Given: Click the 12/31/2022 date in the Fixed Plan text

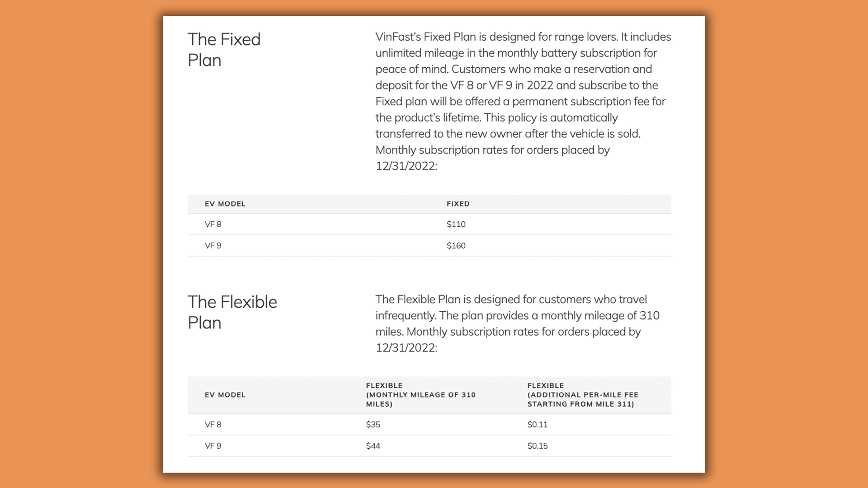Looking at the screenshot, I should [x=406, y=166].
